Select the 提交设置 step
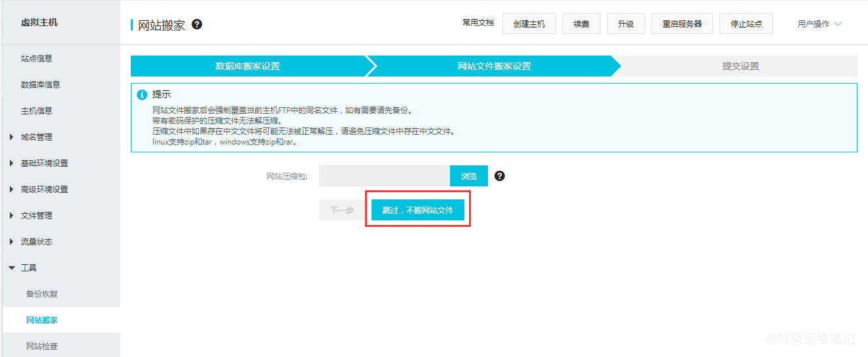 tap(740, 66)
